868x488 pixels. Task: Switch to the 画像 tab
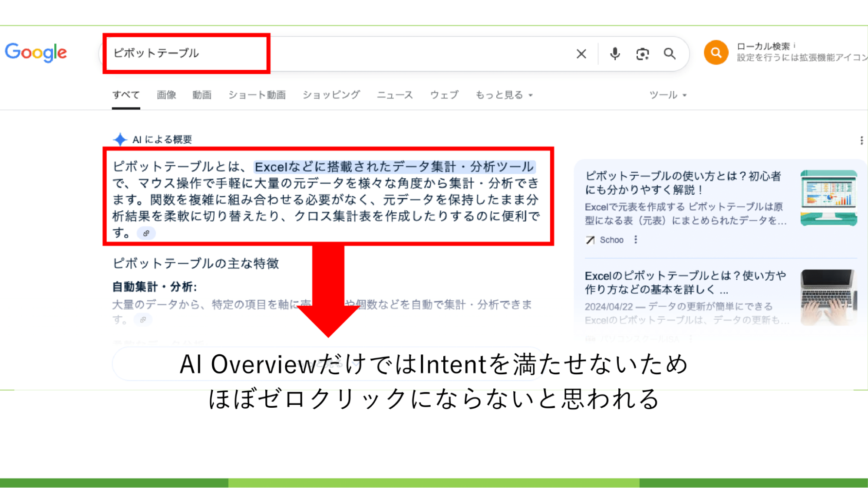coord(166,95)
